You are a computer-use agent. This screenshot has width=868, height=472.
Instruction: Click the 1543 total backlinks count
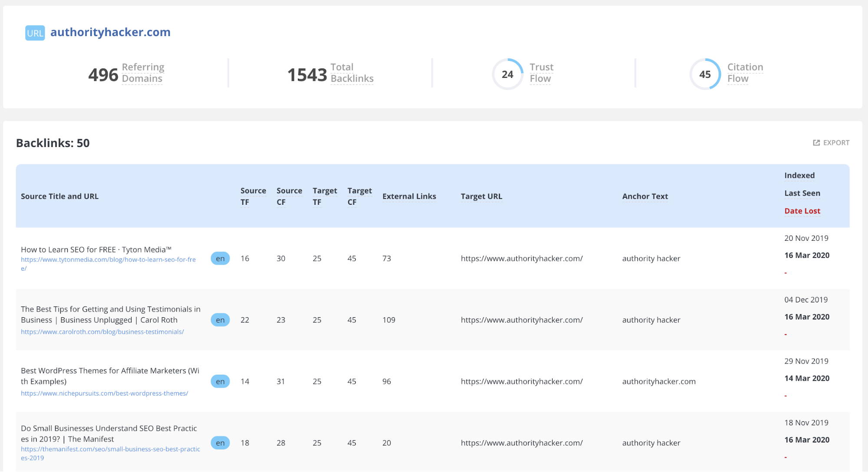click(307, 75)
